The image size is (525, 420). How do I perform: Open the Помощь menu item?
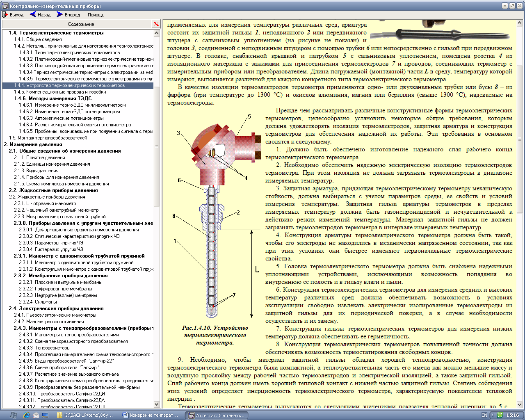click(x=96, y=15)
